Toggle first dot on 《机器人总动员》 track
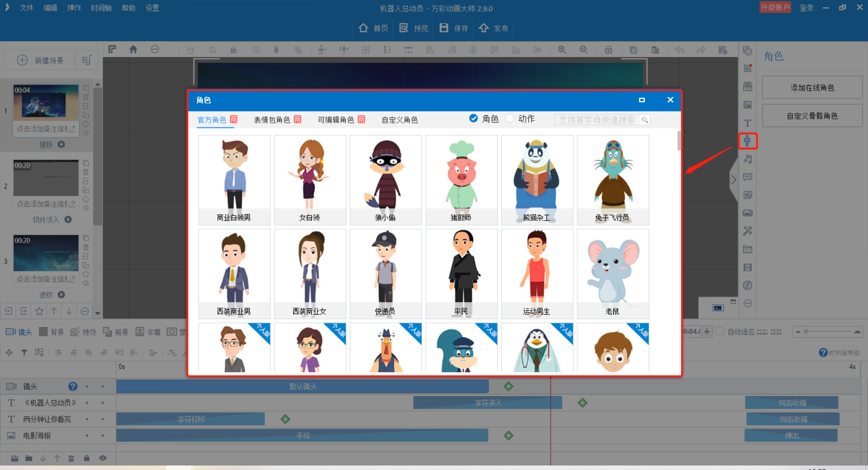The width and height of the screenshot is (868, 470). click(87, 403)
